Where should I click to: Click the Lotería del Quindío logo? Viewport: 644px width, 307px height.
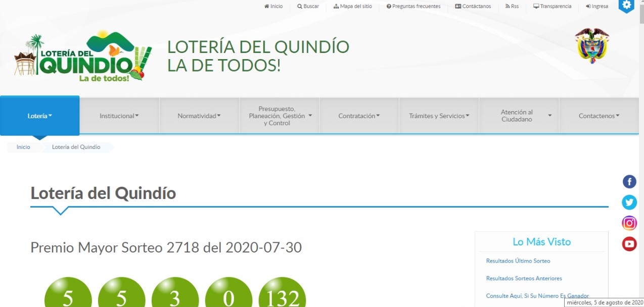tap(83, 57)
